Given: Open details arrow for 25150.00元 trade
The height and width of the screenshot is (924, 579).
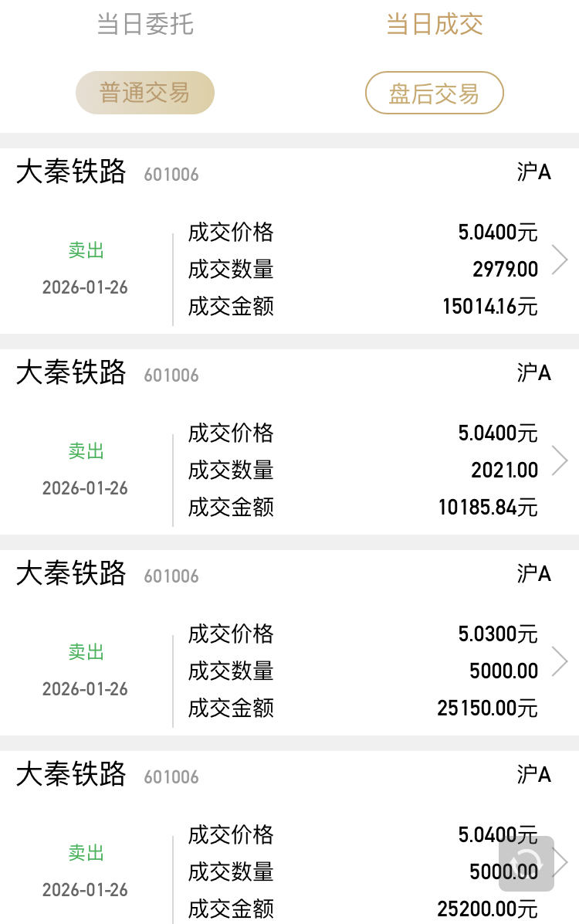Looking at the screenshot, I should tap(560, 662).
